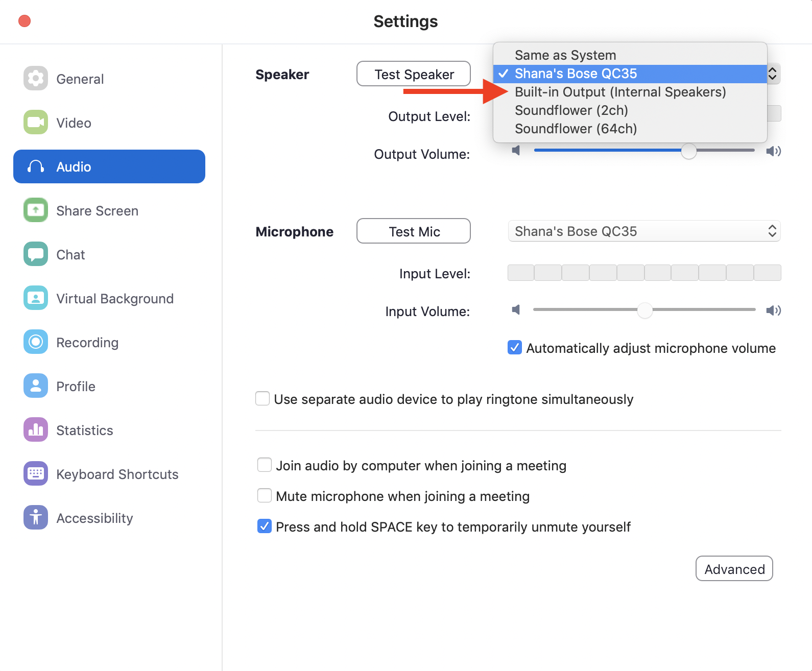
Task: Select the highlighted Audio tab
Action: [x=109, y=166]
